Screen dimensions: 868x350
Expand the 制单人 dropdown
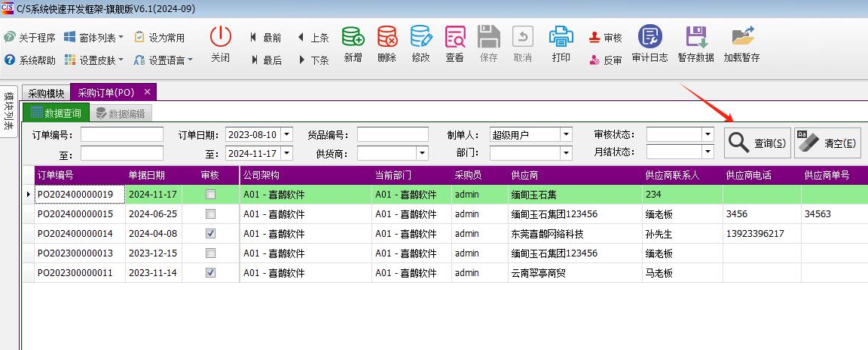click(566, 135)
